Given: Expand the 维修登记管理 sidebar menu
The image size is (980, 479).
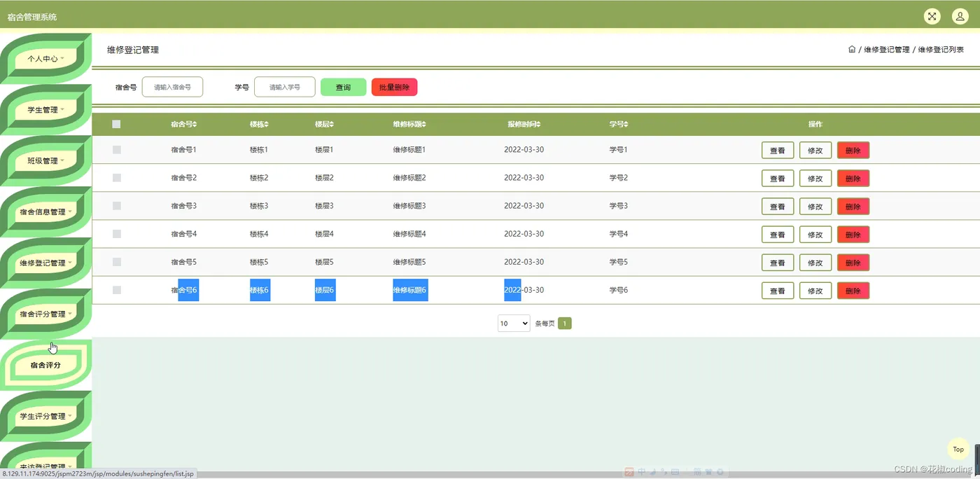Looking at the screenshot, I should (46, 263).
